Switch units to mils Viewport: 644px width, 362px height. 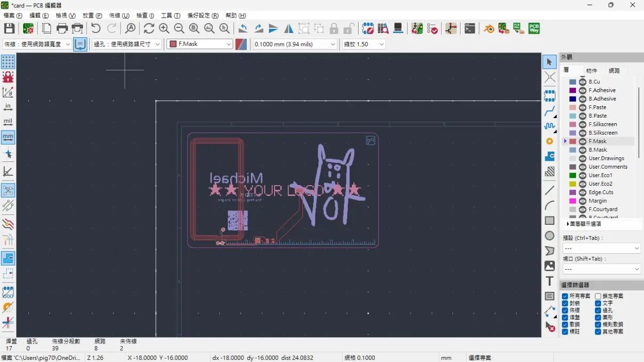click(8, 122)
